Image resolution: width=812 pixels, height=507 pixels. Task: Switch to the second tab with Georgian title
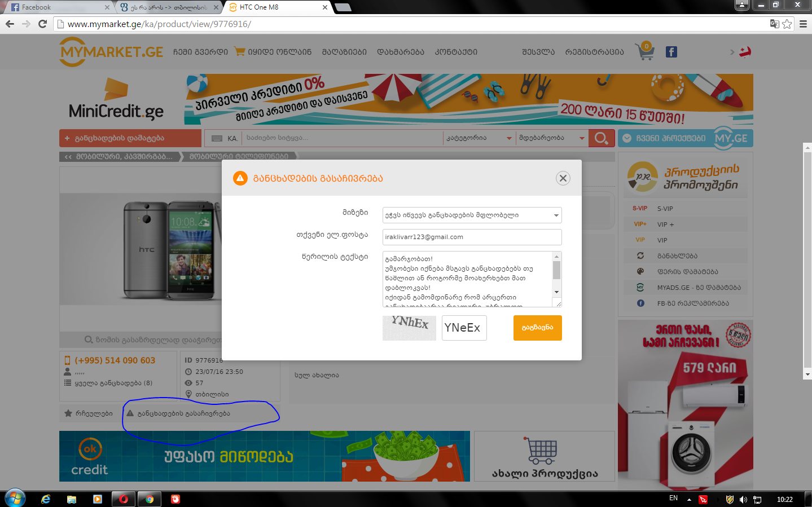click(x=168, y=7)
